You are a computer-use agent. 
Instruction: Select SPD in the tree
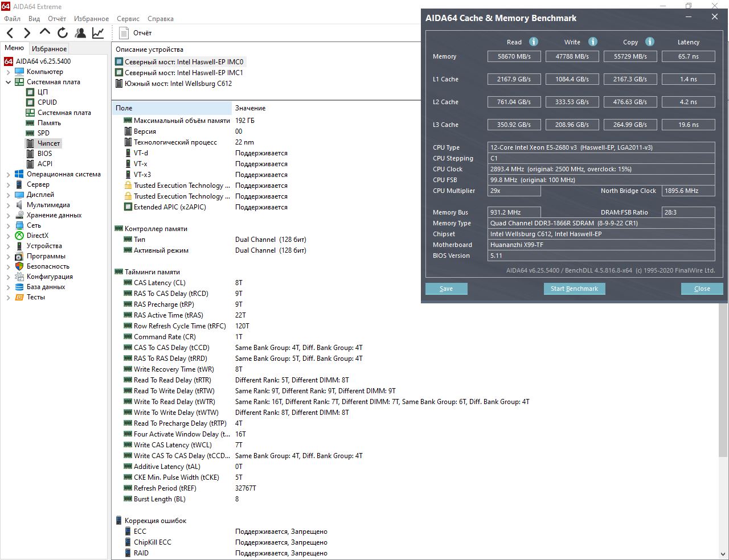(43, 133)
